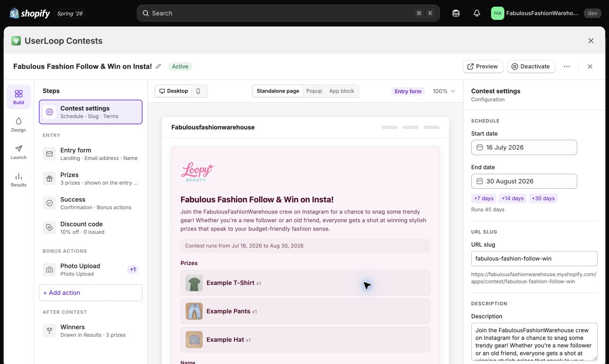Open the three-dot more actions menu
Screen dimensions: 609x364
coord(567,66)
